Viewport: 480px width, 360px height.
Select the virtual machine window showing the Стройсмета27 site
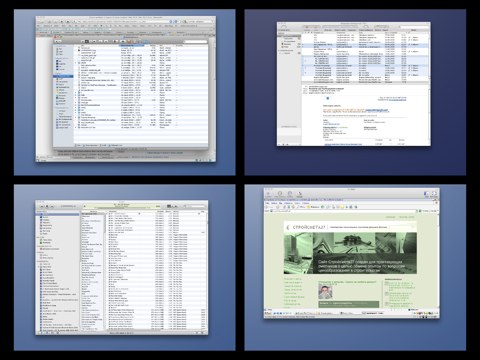[x=352, y=253]
